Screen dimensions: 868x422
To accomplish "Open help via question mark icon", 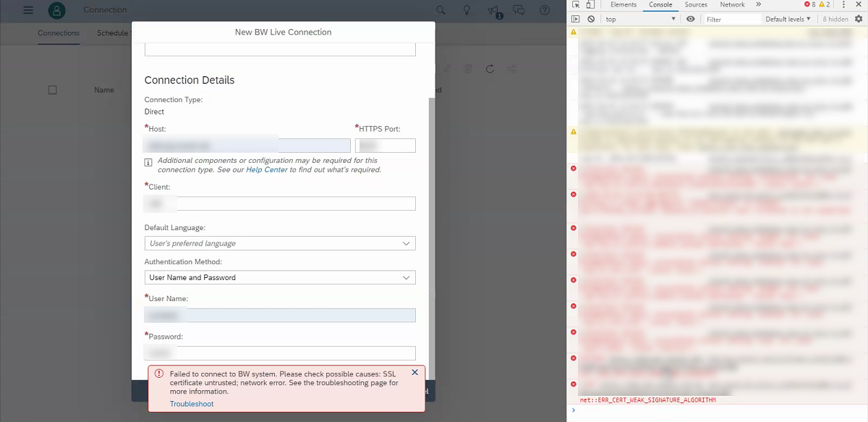I will click(545, 10).
